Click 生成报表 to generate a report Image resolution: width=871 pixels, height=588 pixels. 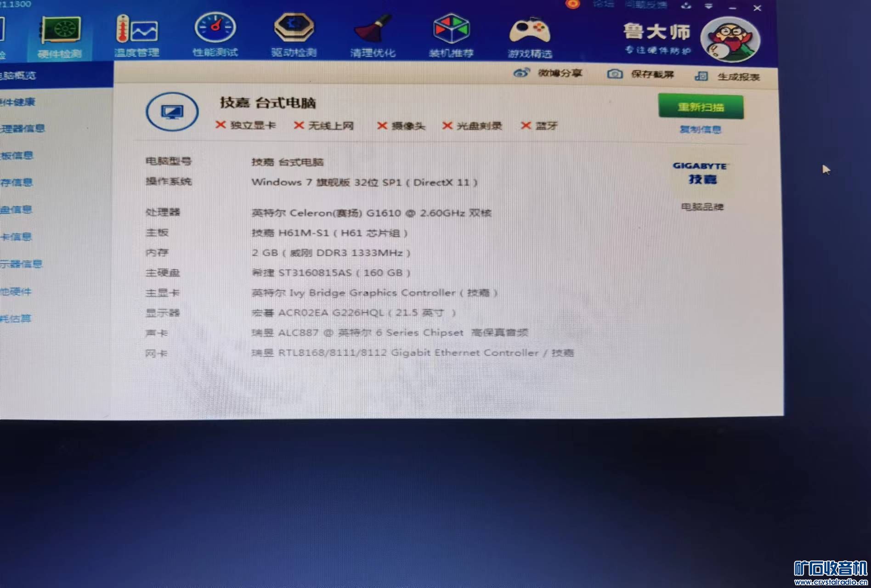point(727,76)
